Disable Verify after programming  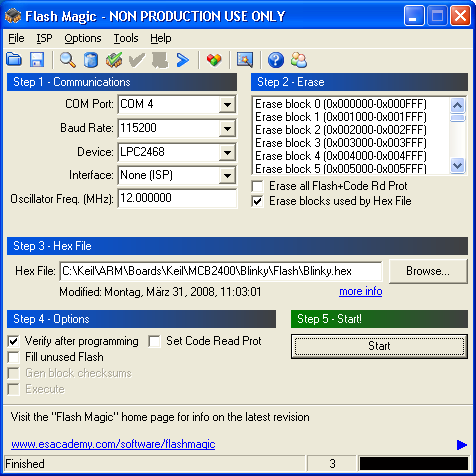click(x=13, y=341)
